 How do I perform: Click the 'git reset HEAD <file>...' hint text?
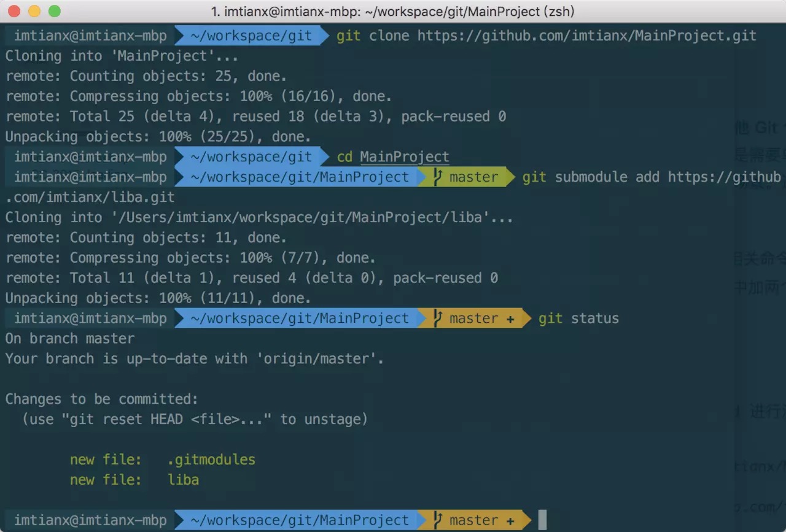click(x=166, y=419)
